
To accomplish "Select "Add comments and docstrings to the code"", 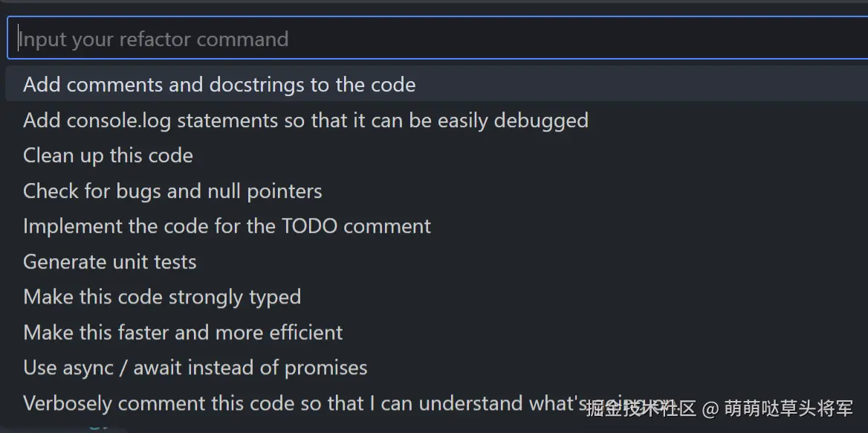I will tap(219, 84).
